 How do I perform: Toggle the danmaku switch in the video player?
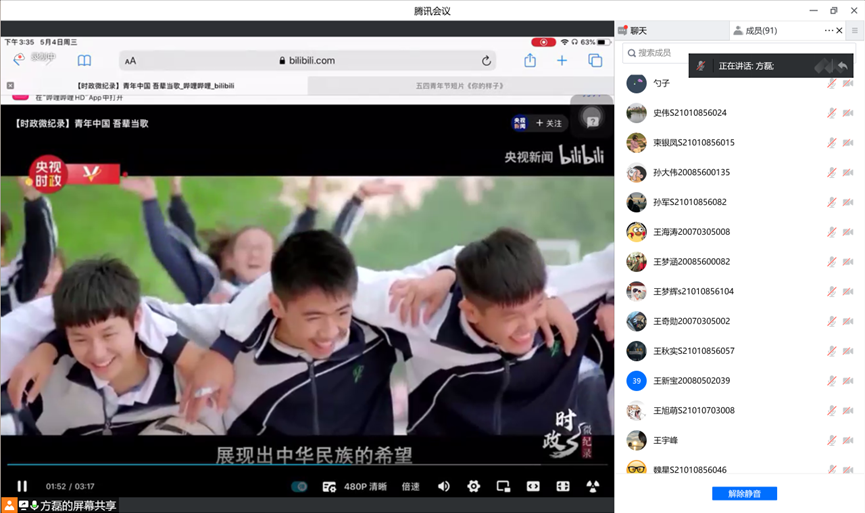click(x=299, y=486)
